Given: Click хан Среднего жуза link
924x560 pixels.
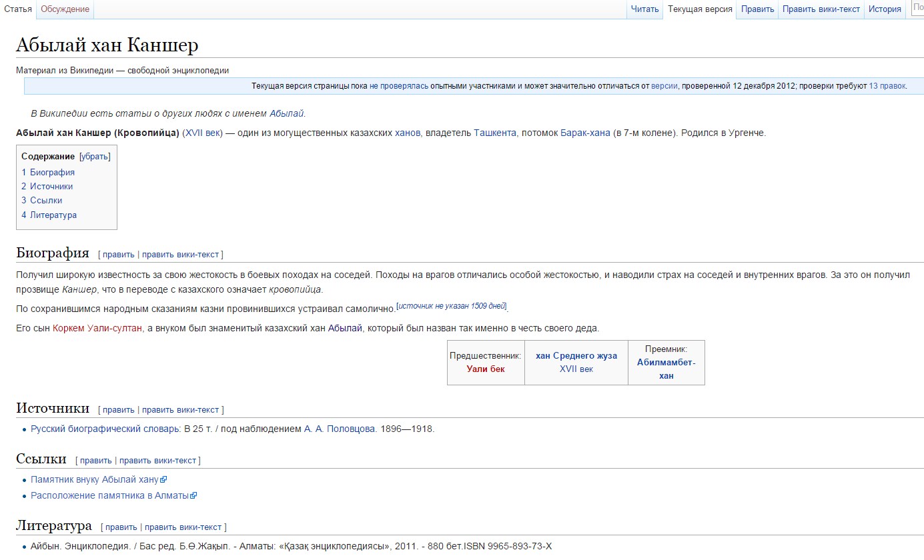Looking at the screenshot, I should (576, 356).
